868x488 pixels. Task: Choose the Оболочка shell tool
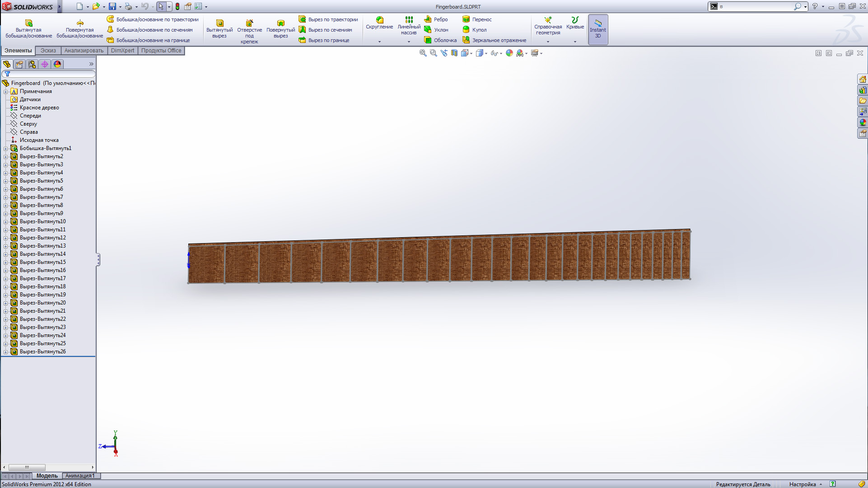(440, 40)
